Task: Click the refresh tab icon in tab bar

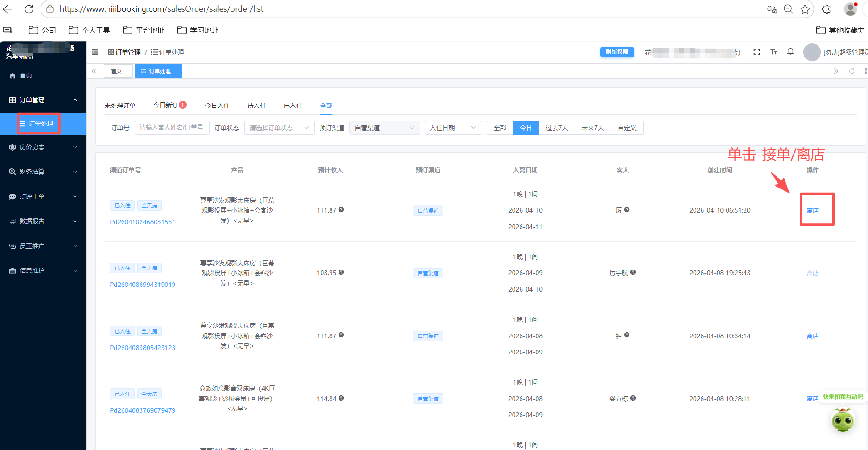Action: point(851,71)
